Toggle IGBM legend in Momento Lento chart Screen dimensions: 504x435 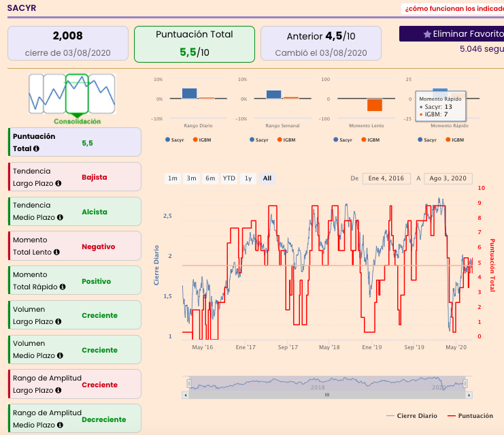pyautogui.click(x=371, y=140)
